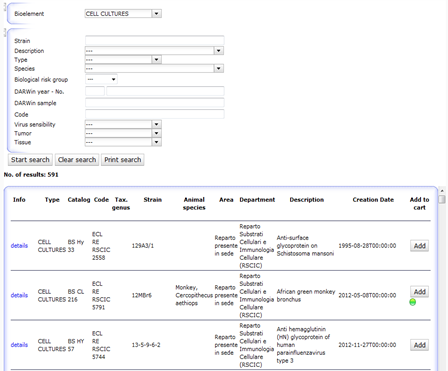This screenshot has width=448, height=371.
Task: Click the scroll-up arrow of results table
Action: click(442, 191)
